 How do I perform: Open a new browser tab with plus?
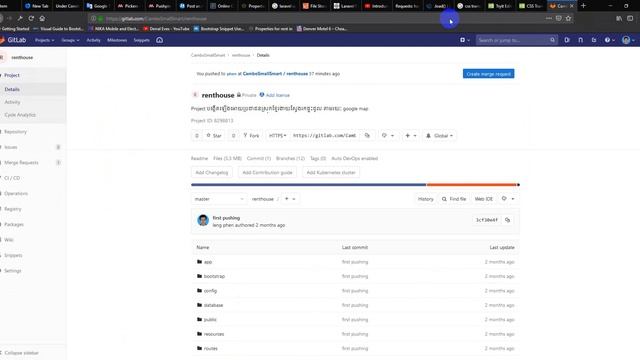tap(583, 6)
